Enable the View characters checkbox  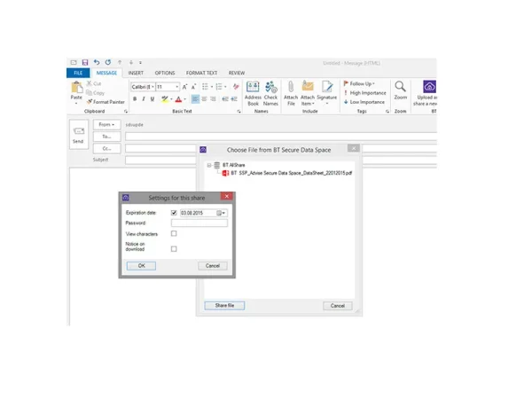174,233
